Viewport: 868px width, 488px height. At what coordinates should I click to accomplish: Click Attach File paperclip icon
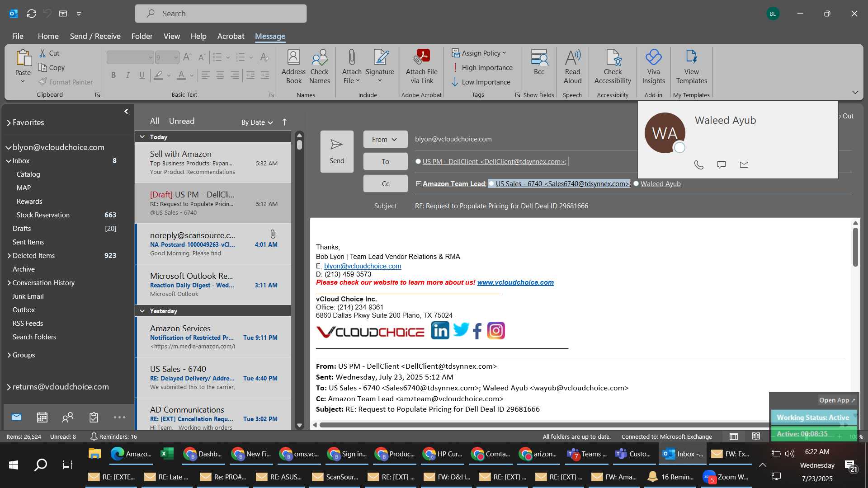tap(352, 58)
